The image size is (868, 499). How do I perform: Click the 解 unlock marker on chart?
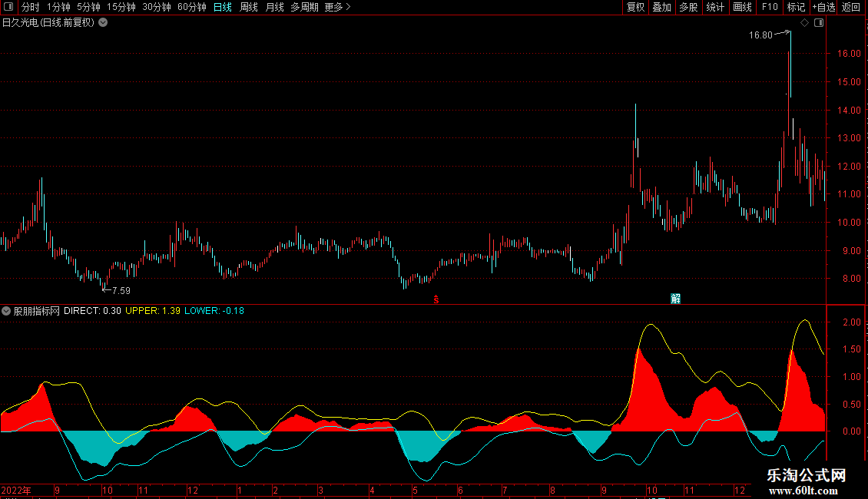(675, 299)
